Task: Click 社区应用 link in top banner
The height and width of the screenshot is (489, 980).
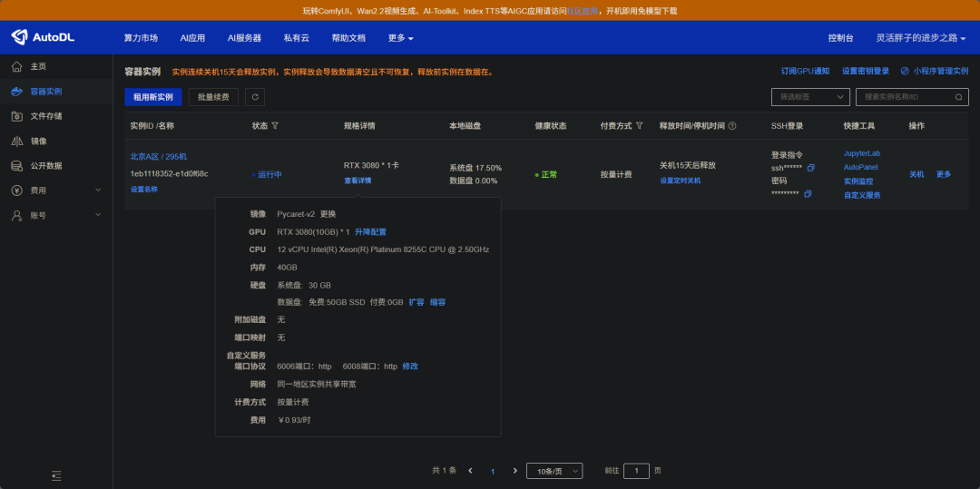Action: click(583, 11)
